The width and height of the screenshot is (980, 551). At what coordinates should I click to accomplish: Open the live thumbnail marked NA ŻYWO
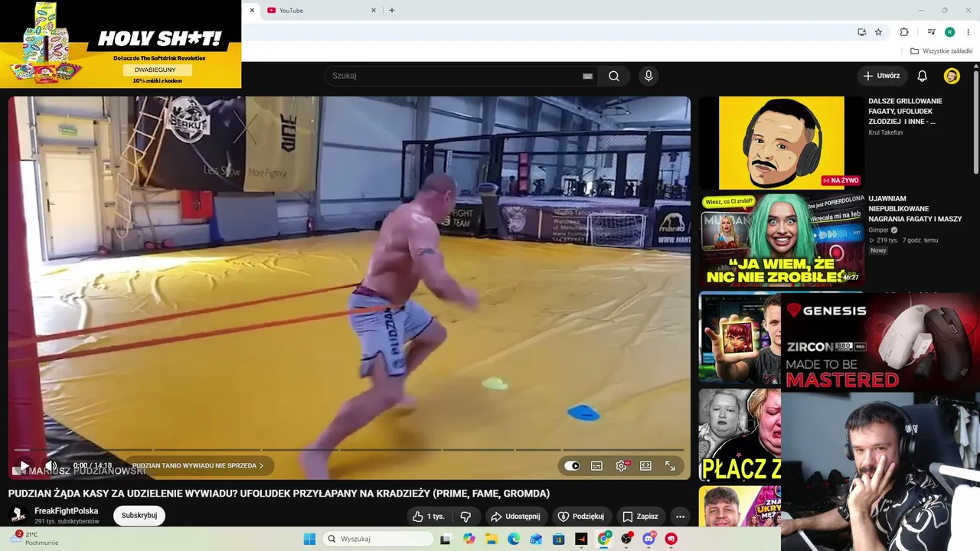pyautogui.click(x=781, y=142)
